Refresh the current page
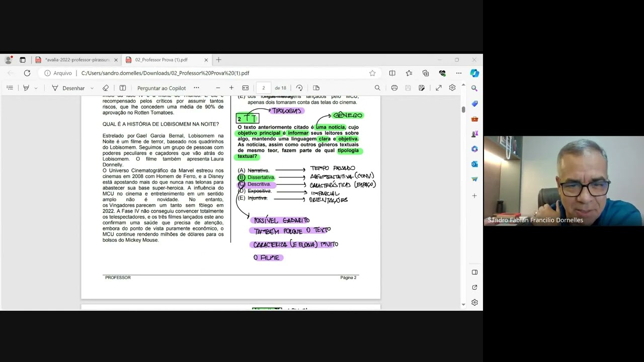The height and width of the screenshot is (362, 644). (x=27, y=73)
